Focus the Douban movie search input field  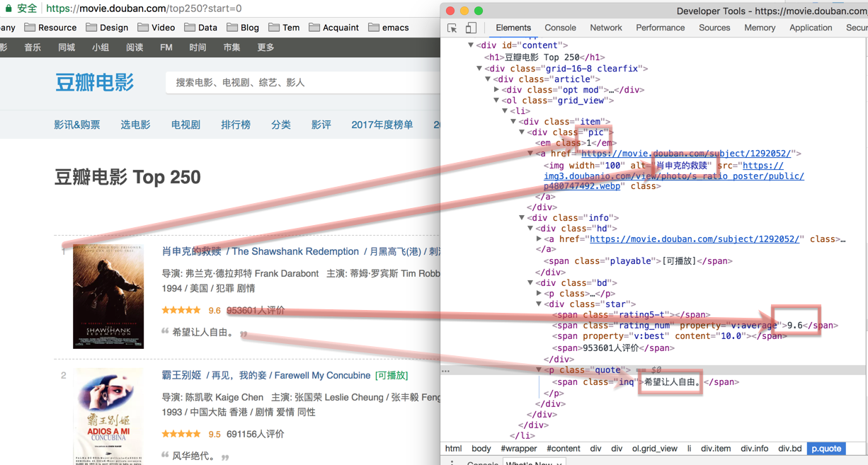(x=303, y=83)
